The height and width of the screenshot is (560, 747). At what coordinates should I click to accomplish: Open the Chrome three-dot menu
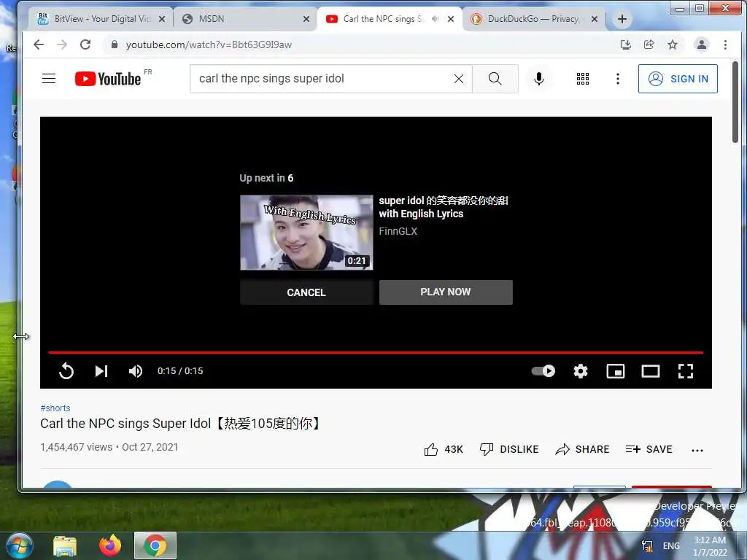click(x=725, y=44)
